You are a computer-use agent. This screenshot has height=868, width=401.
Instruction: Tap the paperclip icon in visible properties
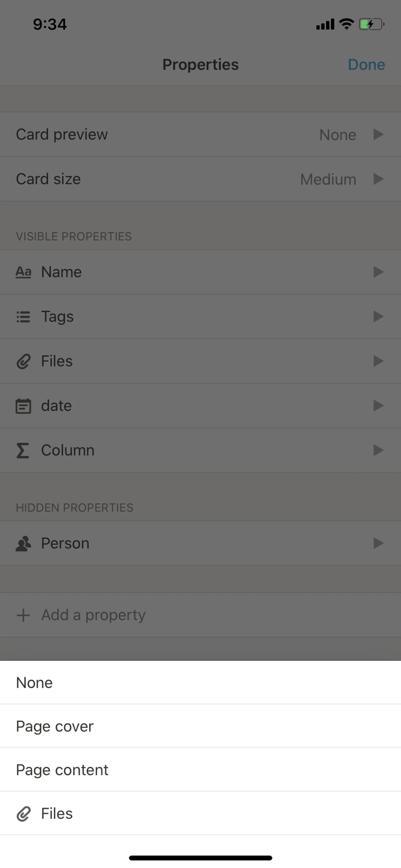23,361
